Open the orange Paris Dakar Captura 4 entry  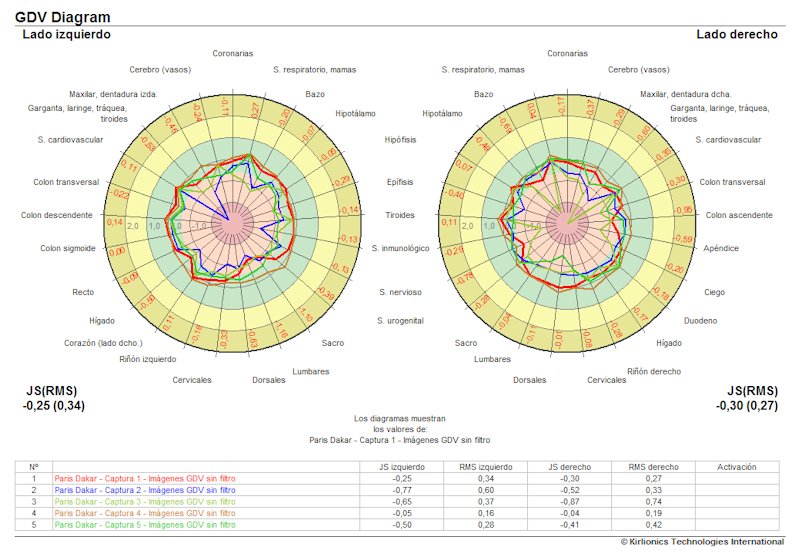coord(145,513)
